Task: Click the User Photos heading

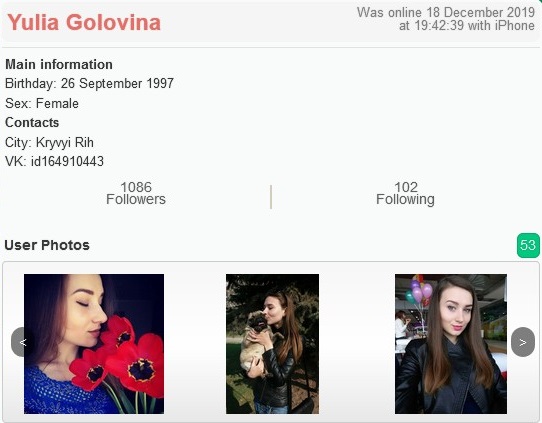Action: (x=47, y=245)
